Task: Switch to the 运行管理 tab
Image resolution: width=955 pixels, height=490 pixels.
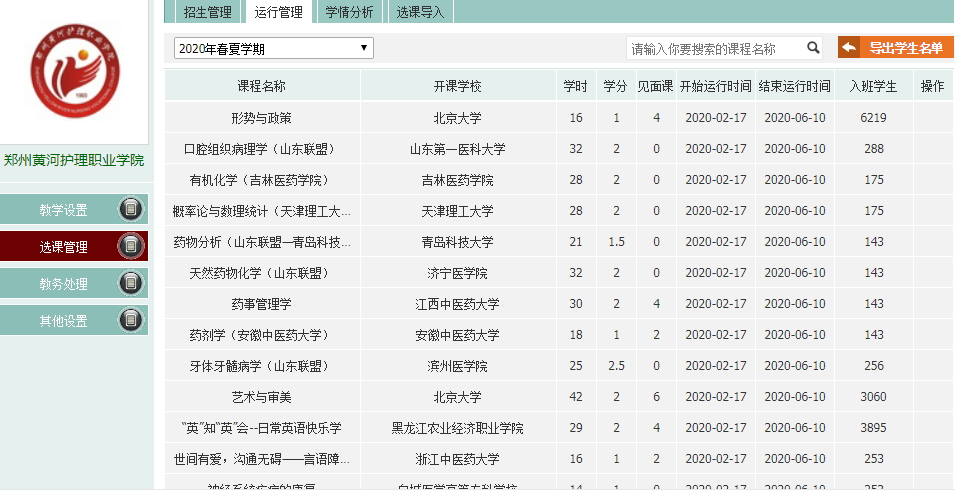Action: click(278, 12)
